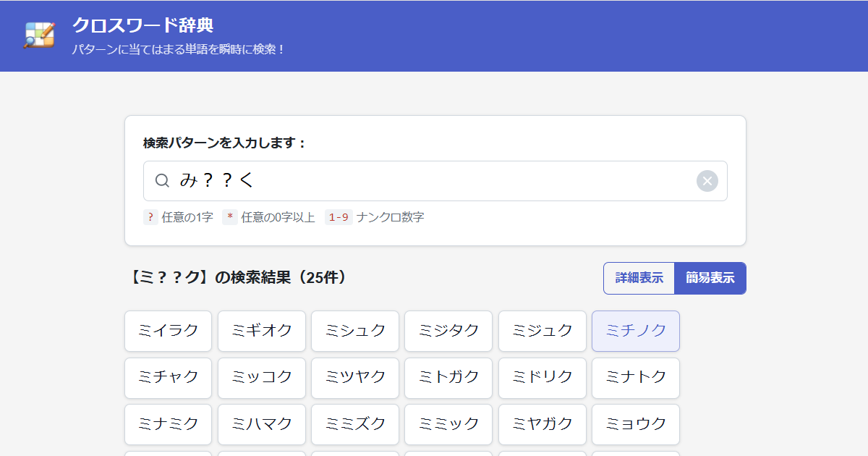868x456 pixels.
Task: Select the ミトガク result
Action: (x=448, y=378)
